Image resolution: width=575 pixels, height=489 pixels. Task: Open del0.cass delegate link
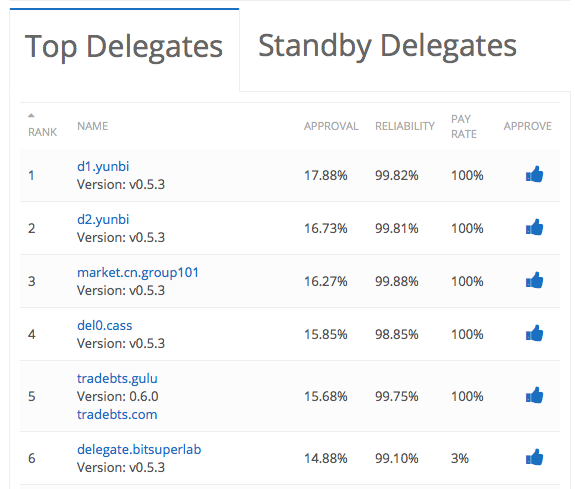[x=105, y=325]
